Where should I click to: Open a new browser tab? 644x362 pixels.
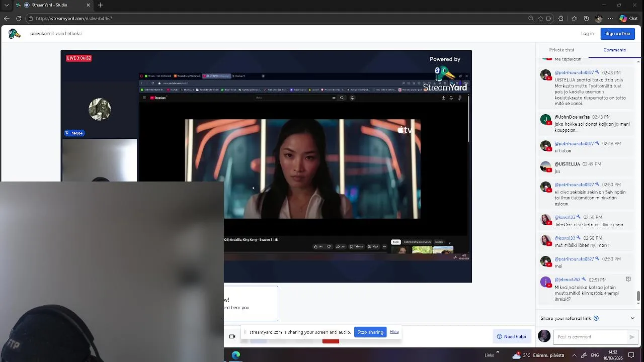click(100, 5)
